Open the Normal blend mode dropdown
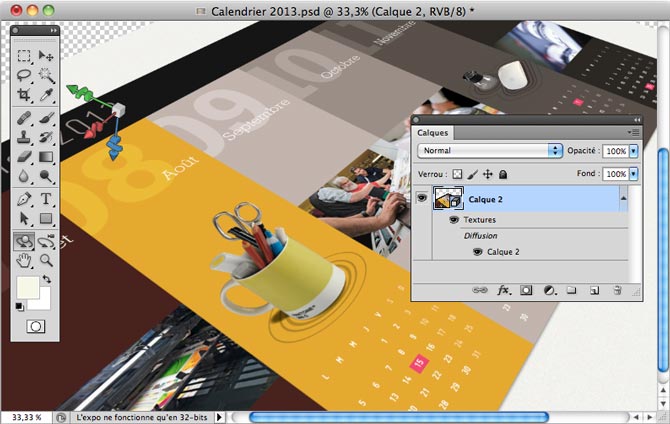This screenshot has width=670, height=424. pos(490,151)
